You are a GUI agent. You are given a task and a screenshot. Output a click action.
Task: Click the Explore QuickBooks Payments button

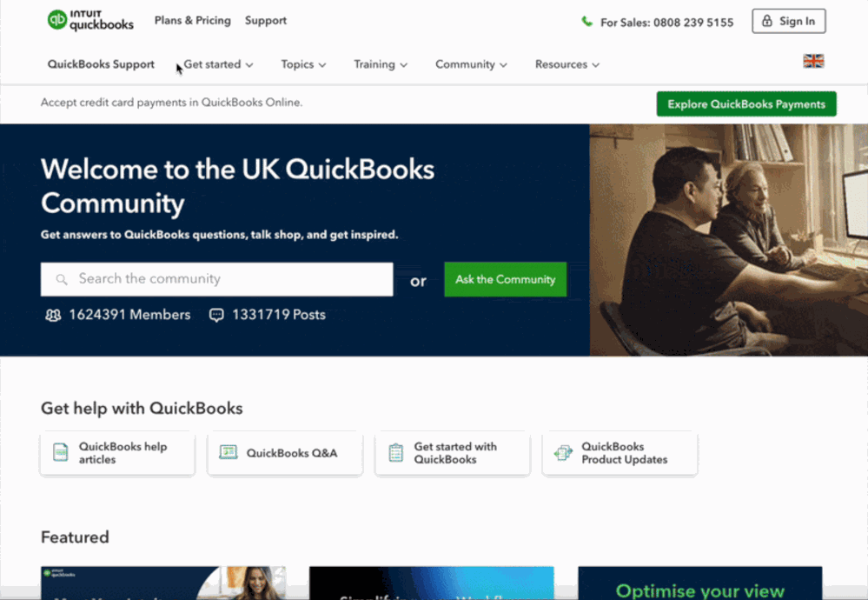point(746,104)
